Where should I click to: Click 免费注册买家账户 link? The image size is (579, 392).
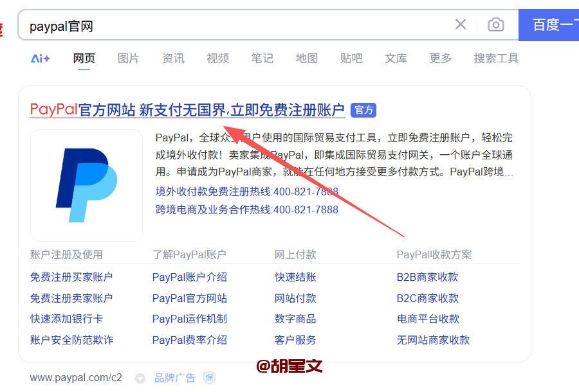pyautogui.click(x=71, y=277)
